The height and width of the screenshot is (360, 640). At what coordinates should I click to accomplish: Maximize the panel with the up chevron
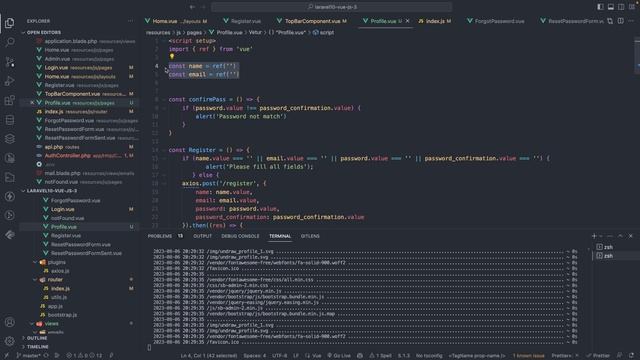[620, 236]
